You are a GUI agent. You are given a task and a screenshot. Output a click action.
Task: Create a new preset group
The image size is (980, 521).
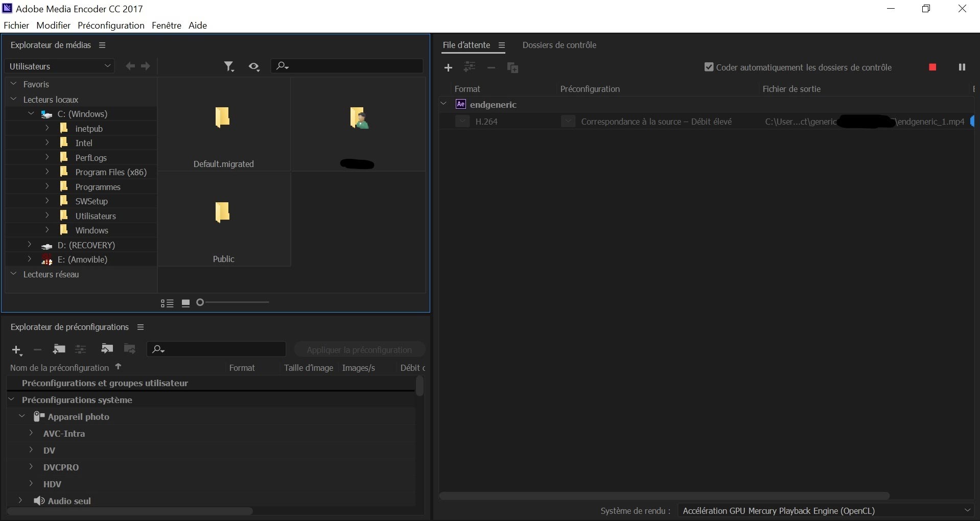pos(59,349)
